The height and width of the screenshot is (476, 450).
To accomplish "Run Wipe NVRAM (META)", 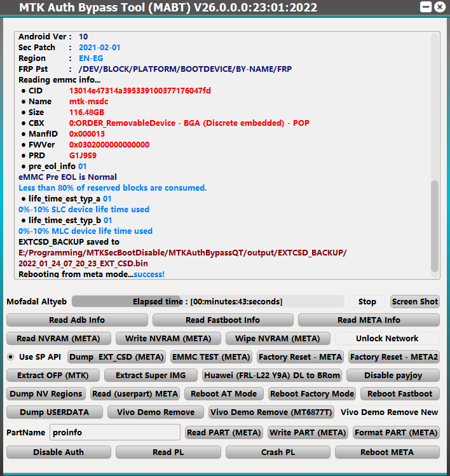I will (x=278, y=339).
